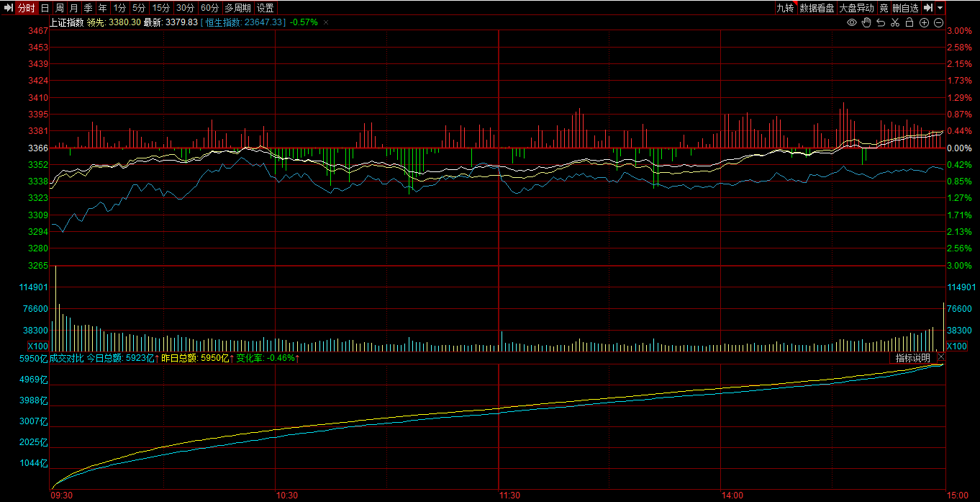Open the 15分 chart tab

161,8
